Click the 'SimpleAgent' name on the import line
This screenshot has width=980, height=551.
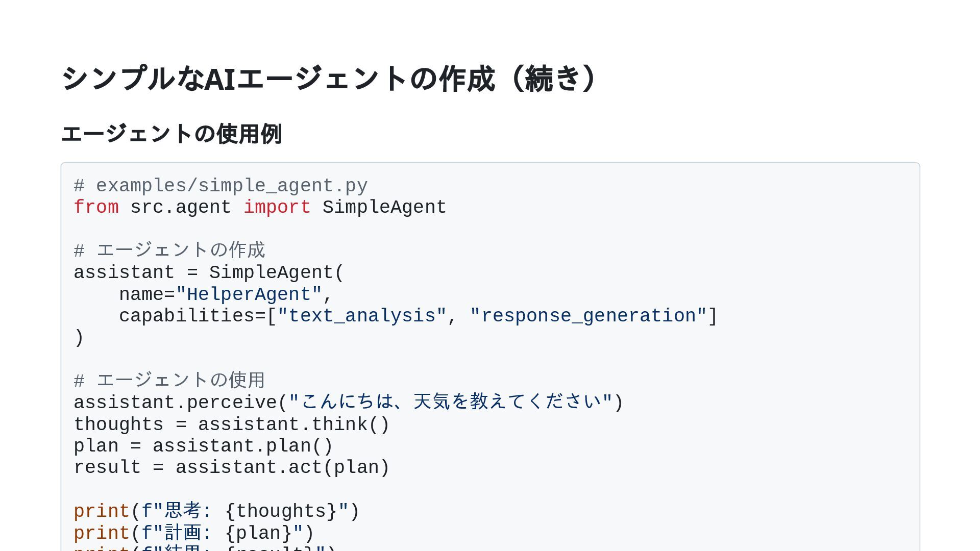pyautogui.click(x=384, y=207)
